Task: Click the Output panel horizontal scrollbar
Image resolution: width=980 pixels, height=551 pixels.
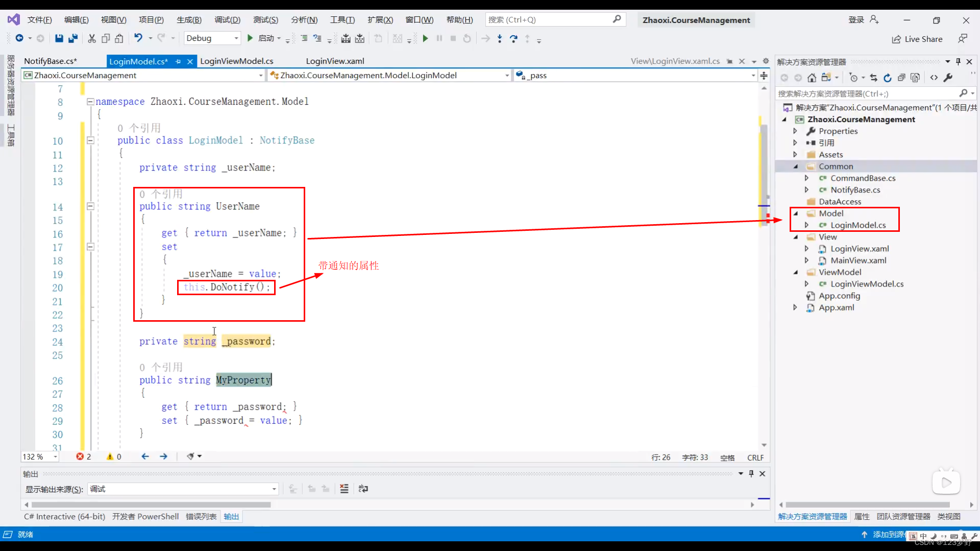Action: tap(151, 505)
